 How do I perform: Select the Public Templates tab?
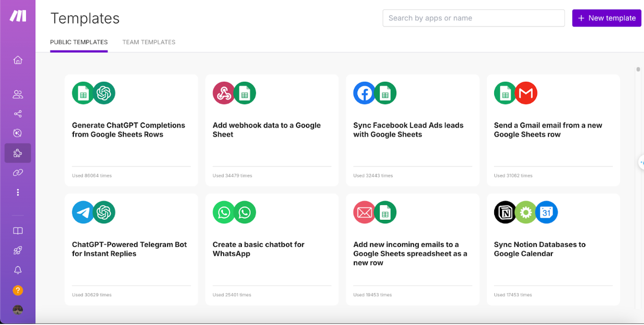coord(79,42)
